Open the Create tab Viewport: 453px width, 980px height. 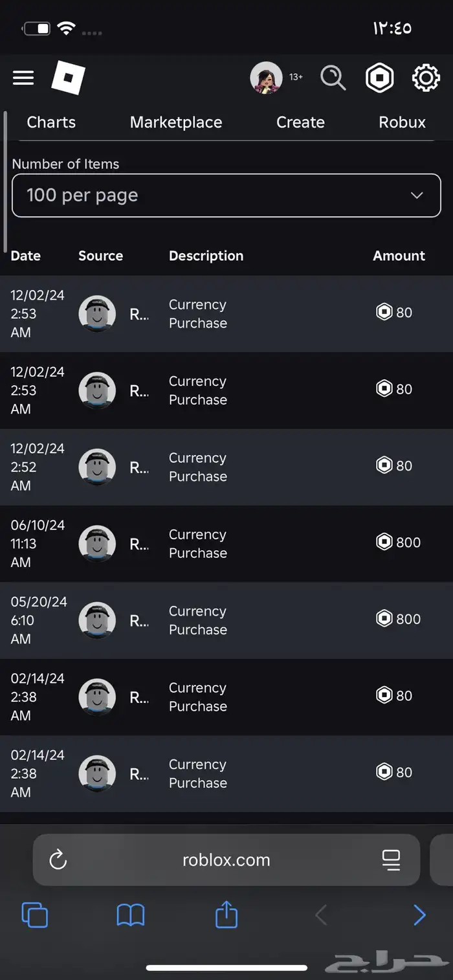pyautogui.click(x=300, y=122)
